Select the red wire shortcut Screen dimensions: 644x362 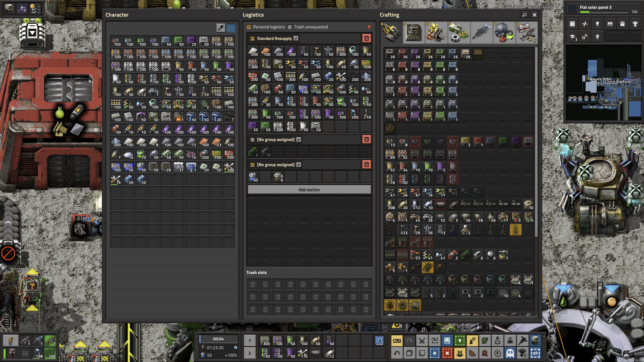[485, 353]
